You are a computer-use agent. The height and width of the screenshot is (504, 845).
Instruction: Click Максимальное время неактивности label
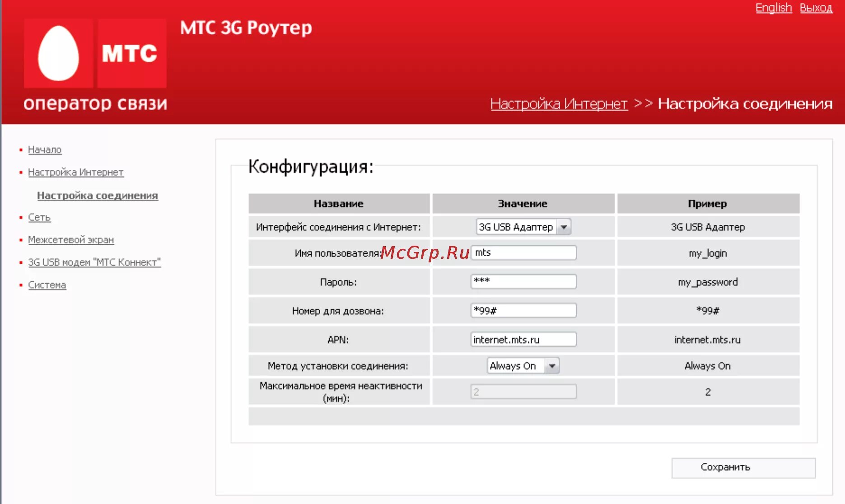pyautogui.click(x=341, y=392)
